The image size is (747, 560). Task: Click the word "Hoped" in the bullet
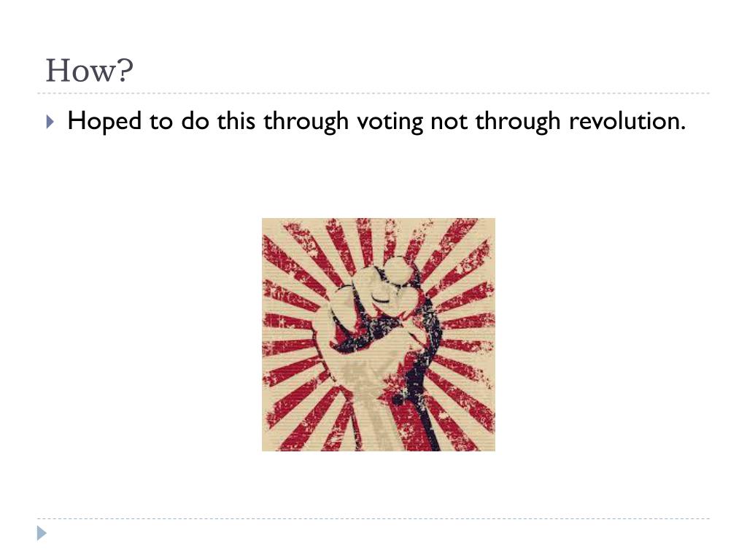pos(104,122)
